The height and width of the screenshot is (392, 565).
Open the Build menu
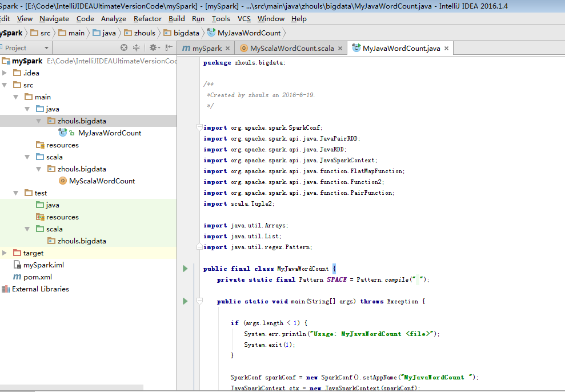pyautogui.click(x=177, y=19)
